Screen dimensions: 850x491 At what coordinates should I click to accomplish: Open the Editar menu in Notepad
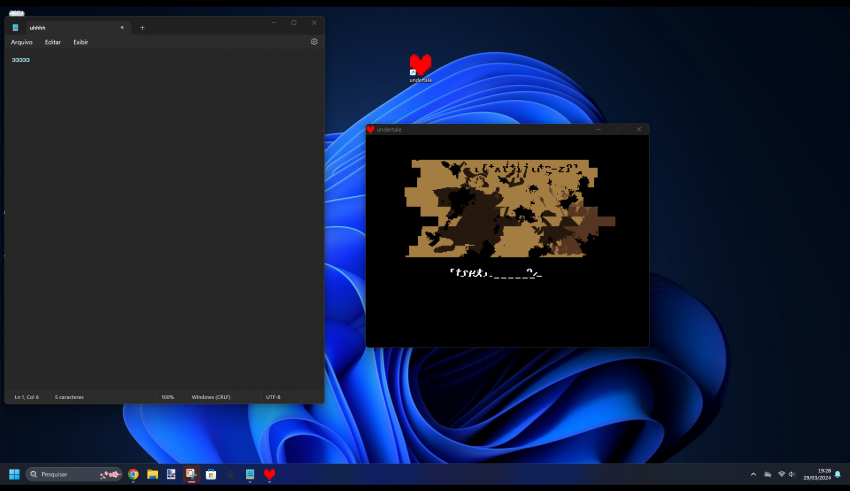point(53,42)
